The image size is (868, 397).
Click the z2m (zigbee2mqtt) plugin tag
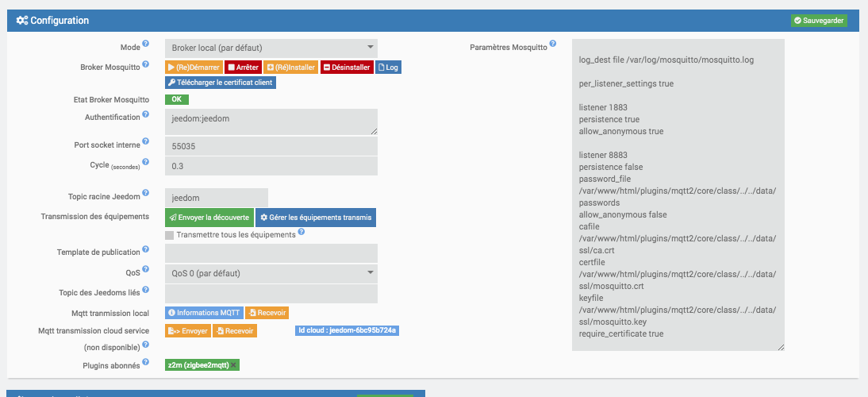202,365
